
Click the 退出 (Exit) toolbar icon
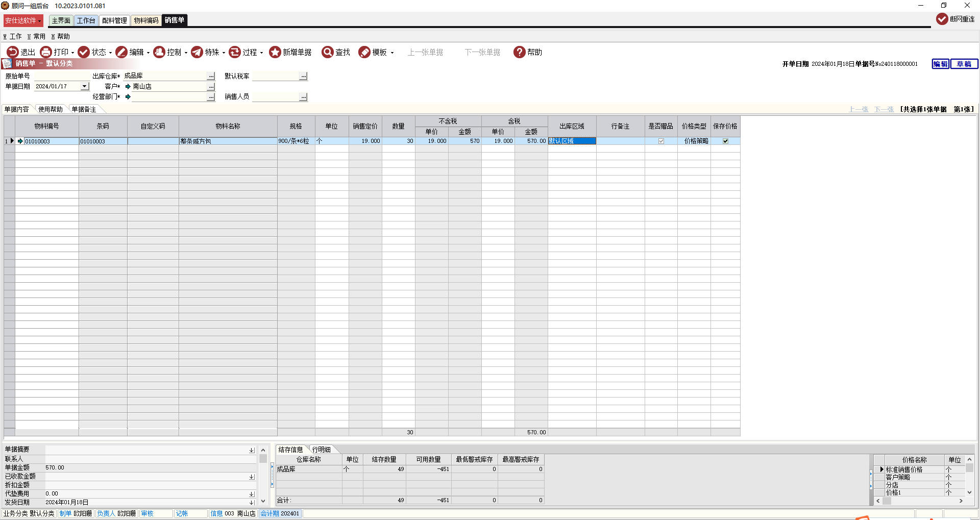point(12,52)
